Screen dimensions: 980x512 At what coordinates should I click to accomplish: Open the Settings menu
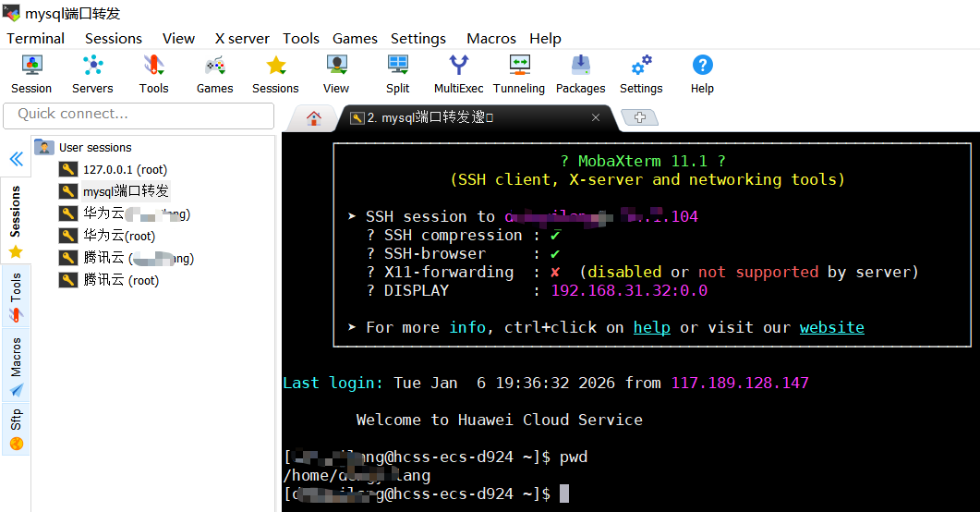pyautogui.click(x=418, y=39)
